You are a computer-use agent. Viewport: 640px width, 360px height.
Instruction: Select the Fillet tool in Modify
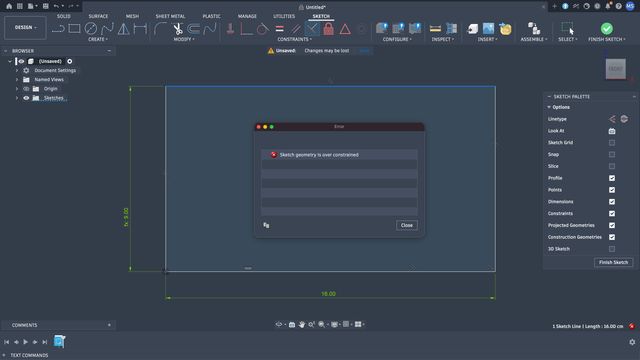coord(160,29)
